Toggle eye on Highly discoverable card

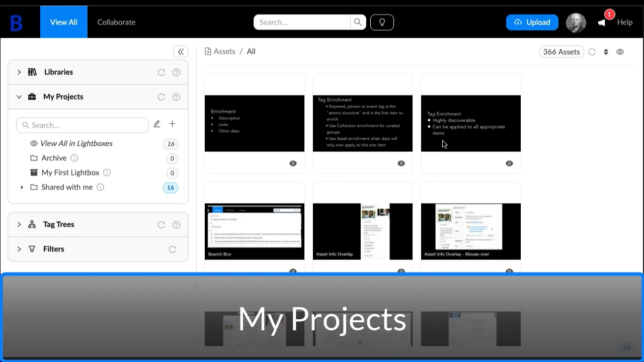click(509, 163)
